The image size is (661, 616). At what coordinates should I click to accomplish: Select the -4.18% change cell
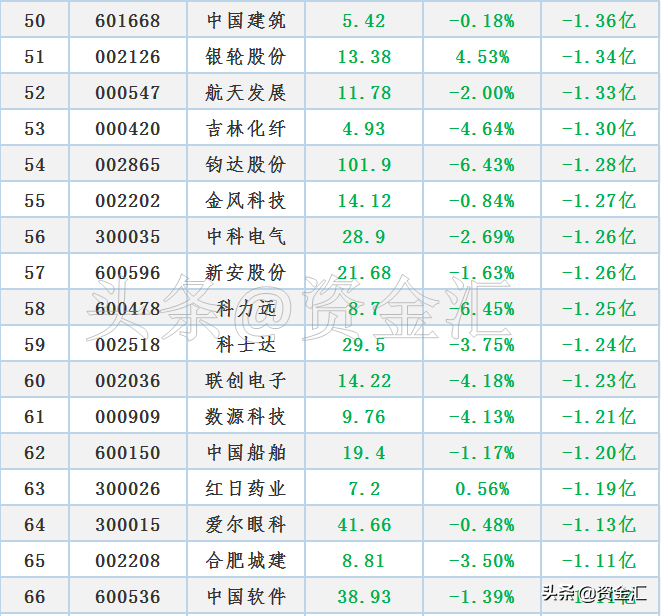point(482,381)
